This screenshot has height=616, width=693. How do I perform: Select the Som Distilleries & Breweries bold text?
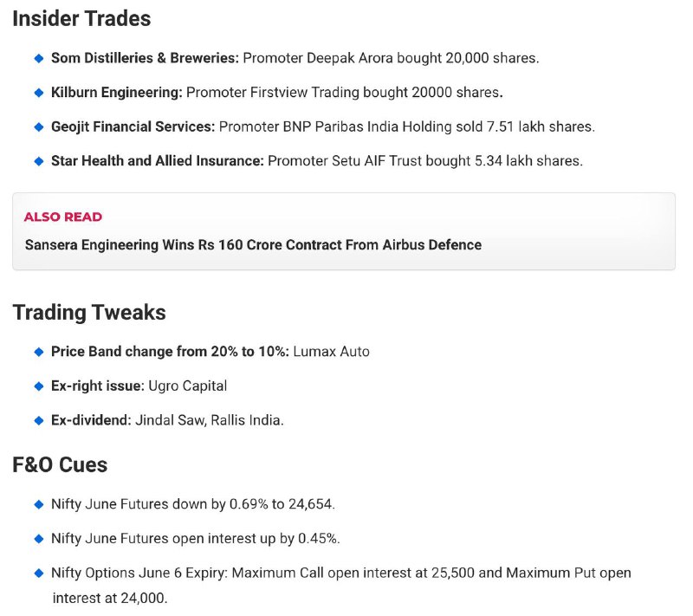[x=145, y=58]
